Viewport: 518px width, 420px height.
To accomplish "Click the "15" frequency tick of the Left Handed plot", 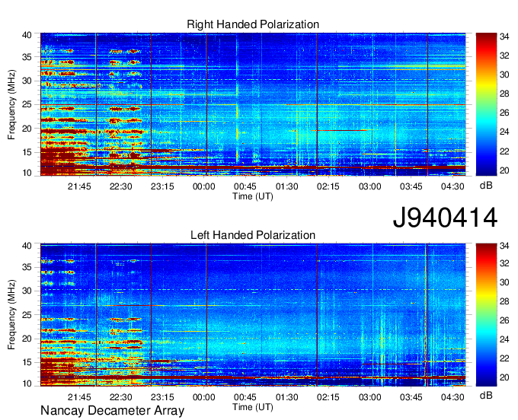I will coord(27,363).
